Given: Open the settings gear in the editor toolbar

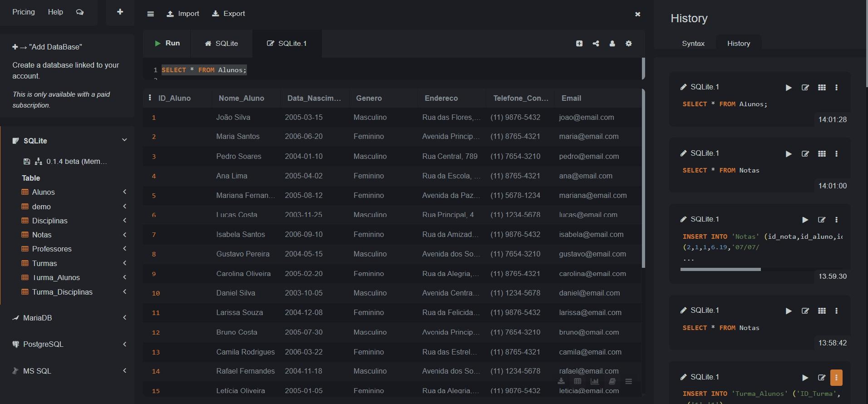Looking at the screenshot, I should tap(628, 44).
